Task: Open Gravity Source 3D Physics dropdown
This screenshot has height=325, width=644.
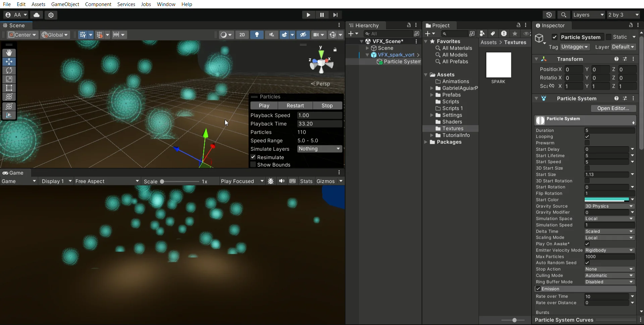Action: (x=609, y=206)
